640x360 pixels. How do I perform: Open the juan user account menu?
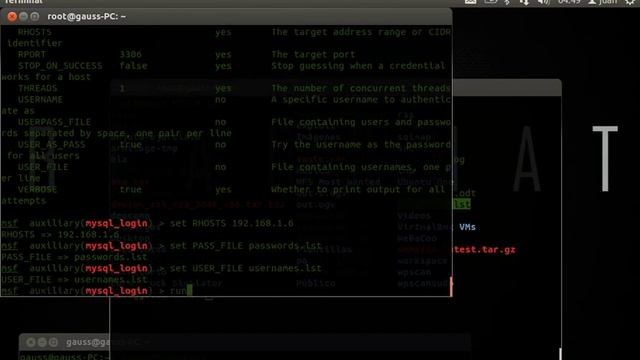tap(602, 2)
